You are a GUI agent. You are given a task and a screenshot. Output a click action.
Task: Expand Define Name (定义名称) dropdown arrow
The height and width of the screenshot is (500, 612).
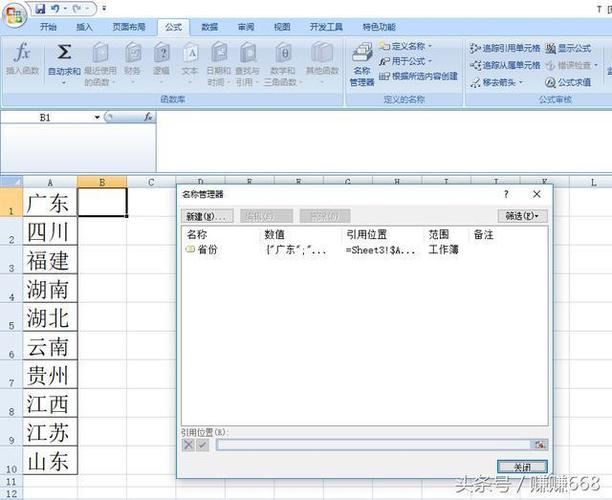pyautogui.click(x=430, y=46)
